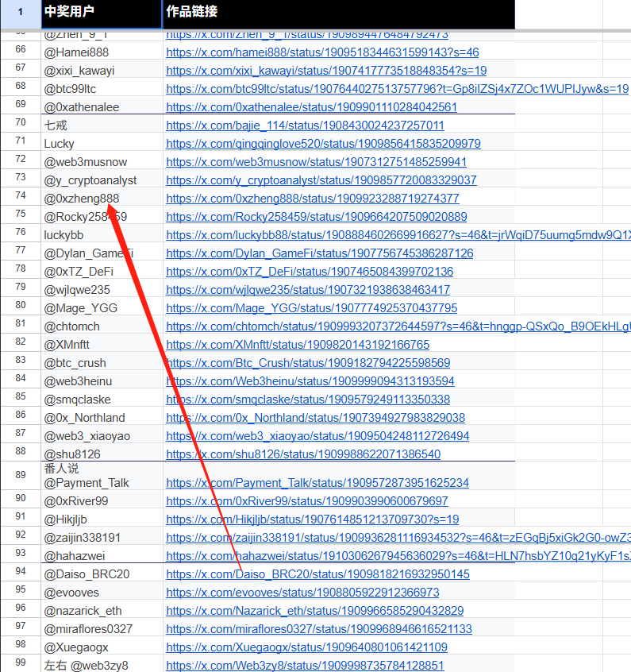Open the xixi_kawayi status link
Viewport: 631px width, 672px height.
[x=326, y=71]
